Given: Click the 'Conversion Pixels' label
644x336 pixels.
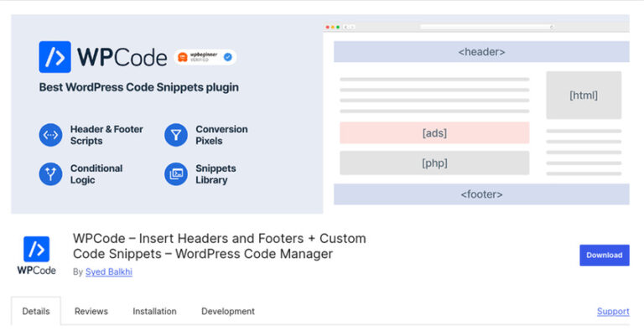Looking at the screenshot, I should point(221,135).
